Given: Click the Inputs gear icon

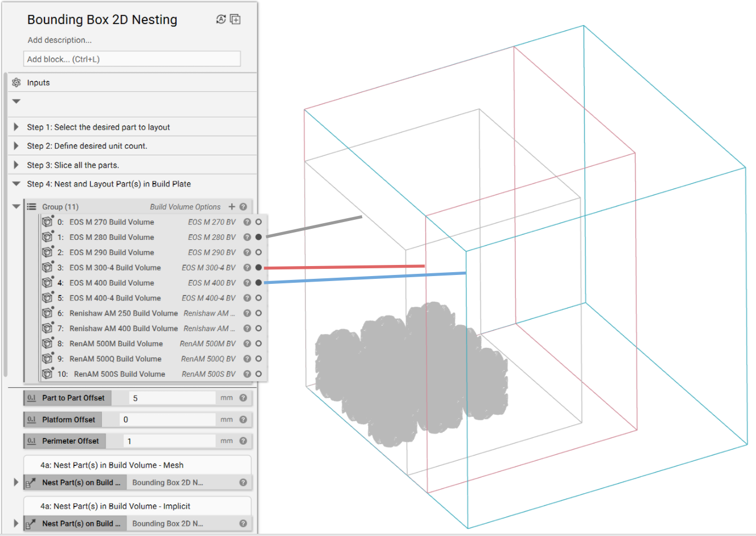Looking at the screenshot, I should 16,82.
